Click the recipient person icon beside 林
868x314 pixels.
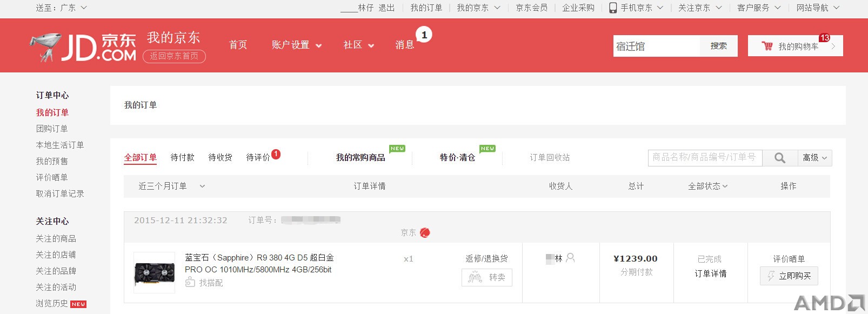tap(570, 258)
